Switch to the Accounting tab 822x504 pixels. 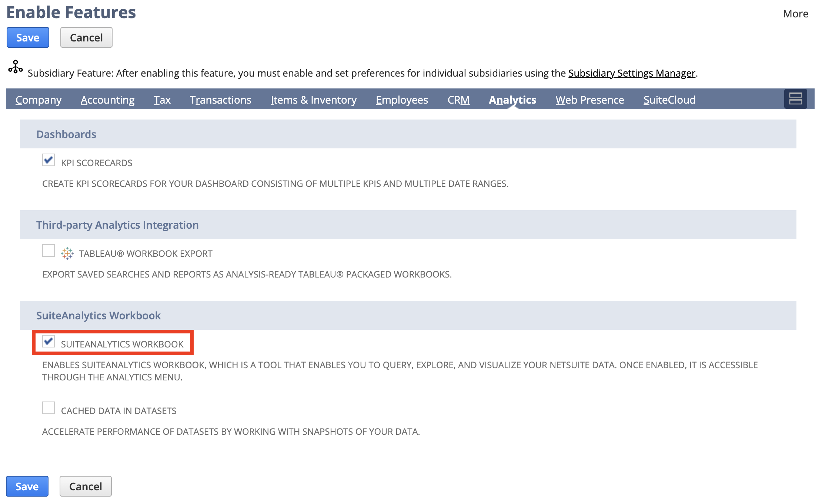tap(107, 100)
